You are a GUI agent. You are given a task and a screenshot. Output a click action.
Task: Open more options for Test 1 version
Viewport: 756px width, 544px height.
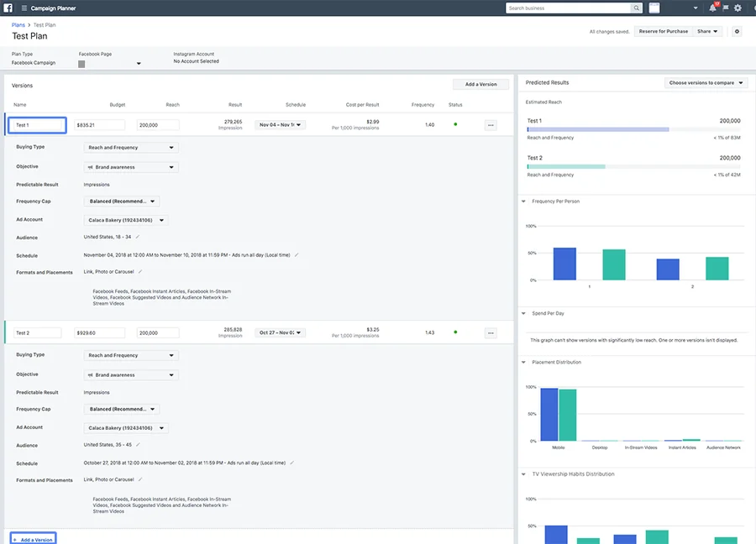click(491, 125)
